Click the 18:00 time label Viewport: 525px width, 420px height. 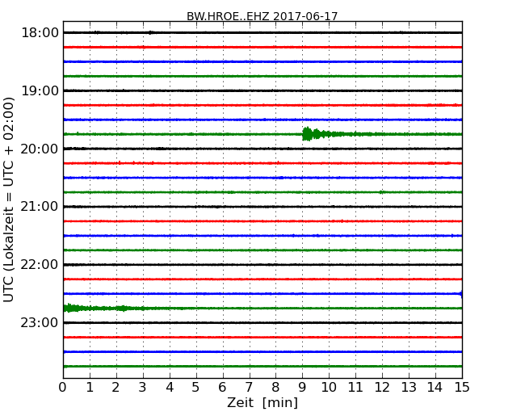40,33
